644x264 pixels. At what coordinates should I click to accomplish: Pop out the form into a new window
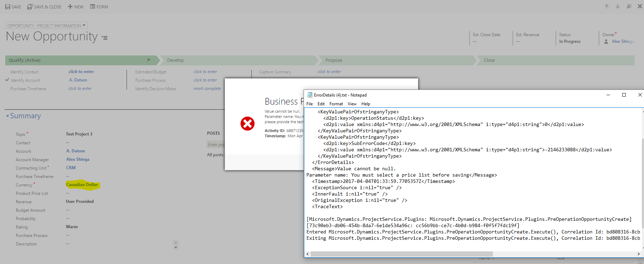click(x=629, y=6)
